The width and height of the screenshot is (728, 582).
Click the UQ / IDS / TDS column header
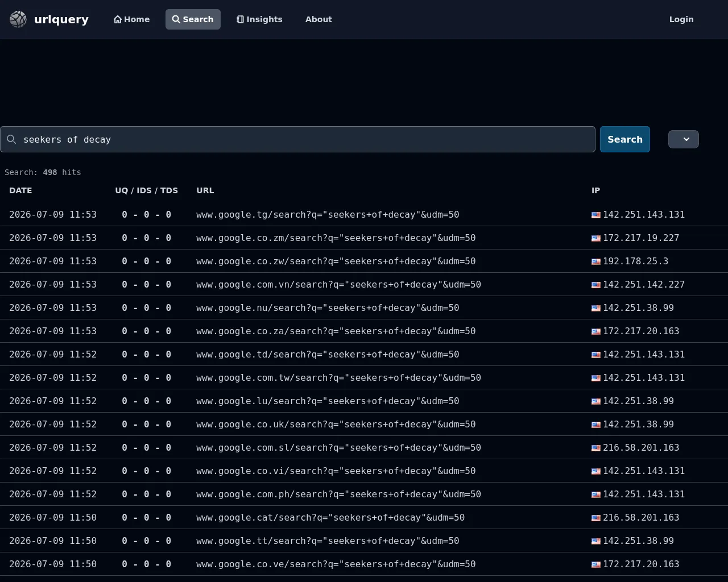click(147, 190)
